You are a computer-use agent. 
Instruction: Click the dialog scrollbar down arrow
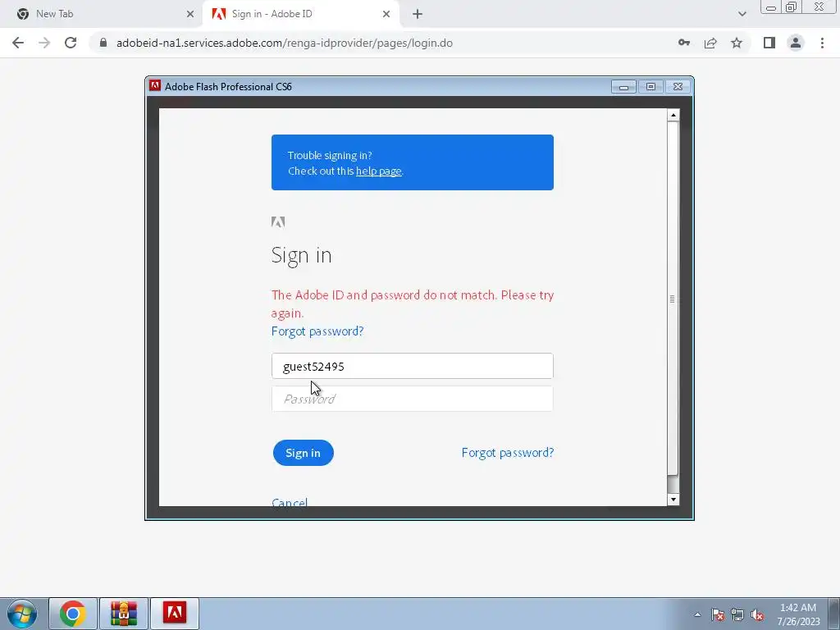point(673,500)
